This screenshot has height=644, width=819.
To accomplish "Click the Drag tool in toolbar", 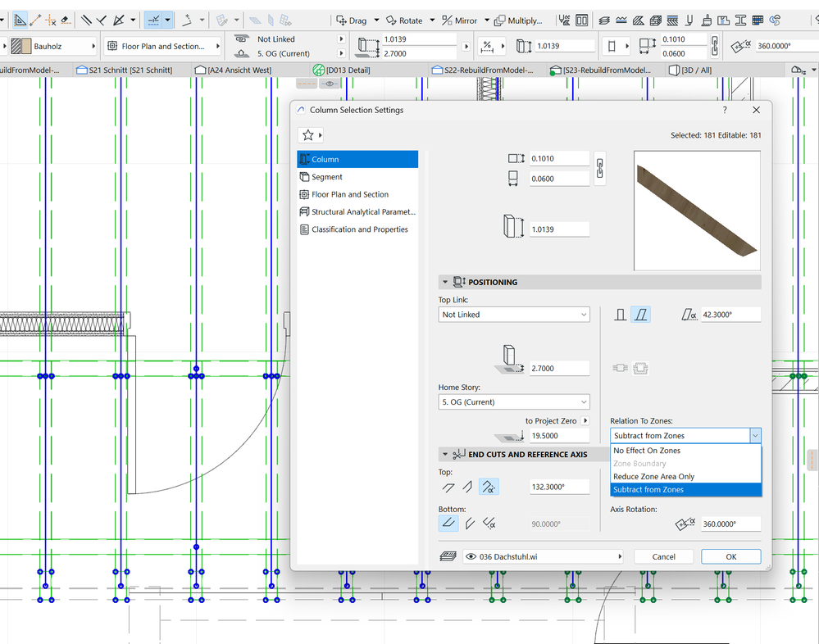I will (351, 20).
